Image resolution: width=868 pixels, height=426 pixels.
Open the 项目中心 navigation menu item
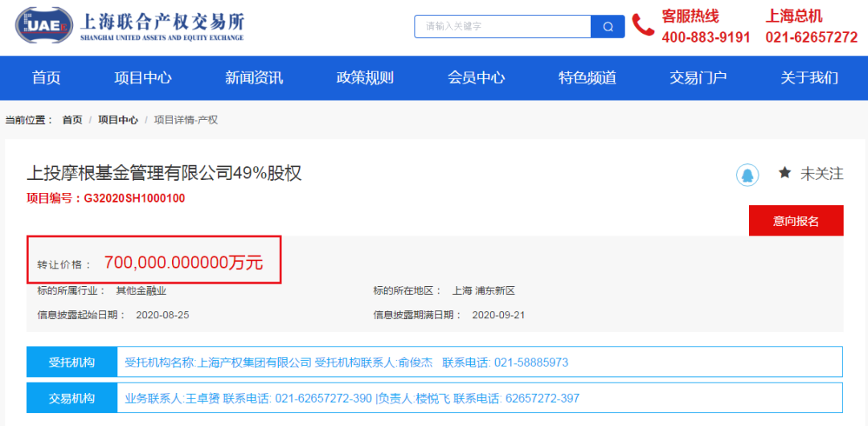pyautogui.click(x=143, y=78)
